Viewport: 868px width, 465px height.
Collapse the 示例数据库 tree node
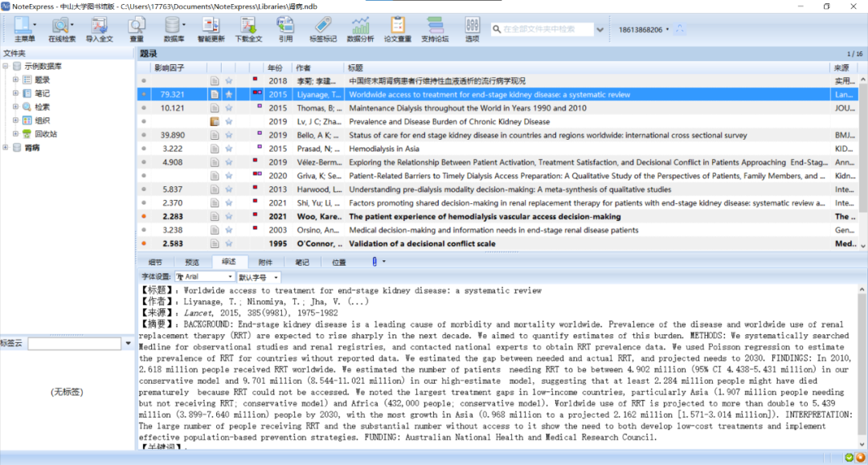pyautogui.click(x=6, y=67)
